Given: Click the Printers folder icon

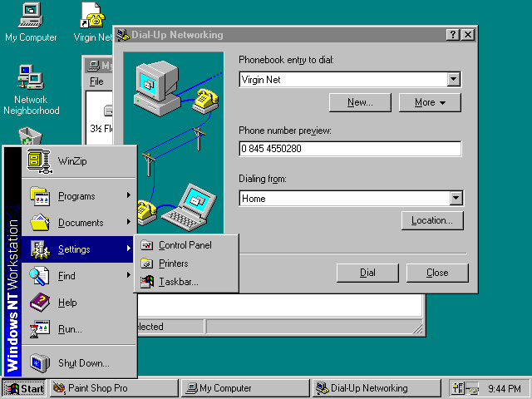Looking at the screenshot, I should (x=146, y=264).
